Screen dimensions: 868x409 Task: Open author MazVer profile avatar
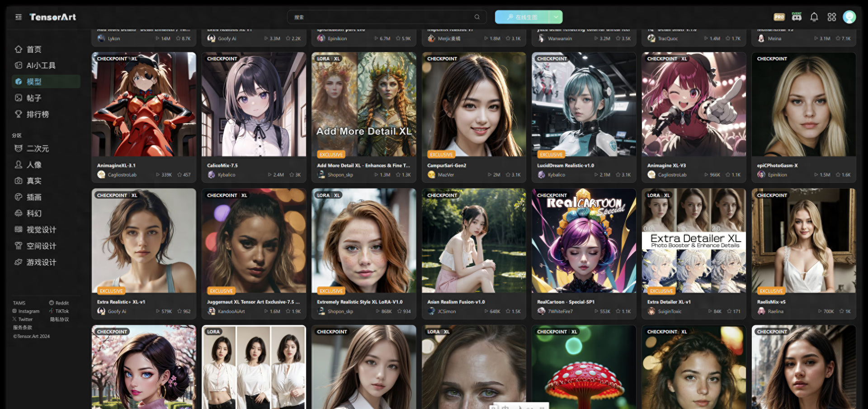pyautogui.click(x=431, y=175)
